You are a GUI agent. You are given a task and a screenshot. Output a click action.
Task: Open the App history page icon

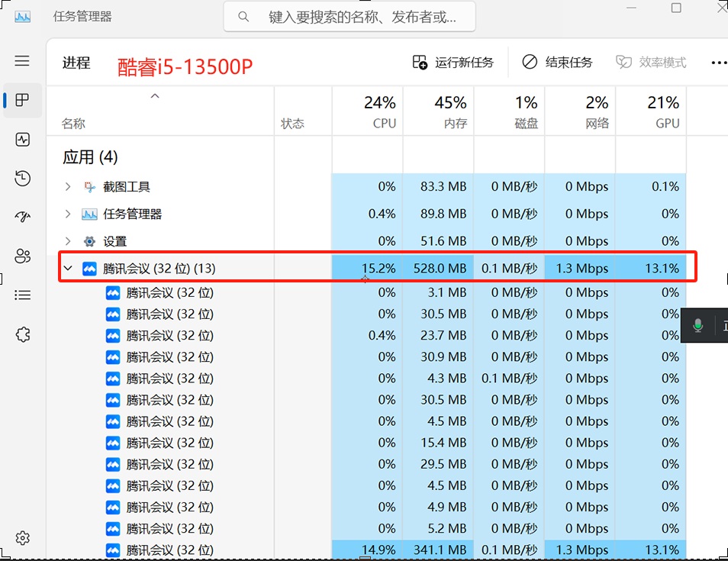[x=22, y=179]
